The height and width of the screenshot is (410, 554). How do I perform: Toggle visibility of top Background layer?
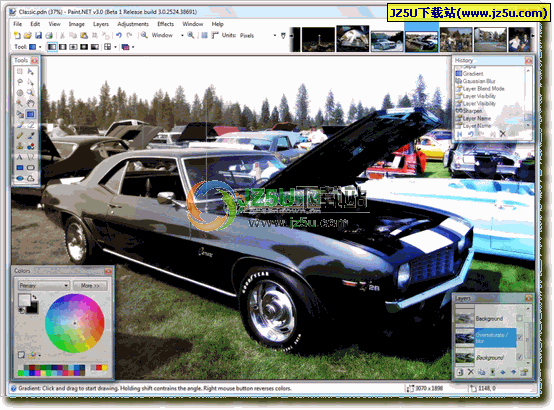[x=519, y=318]
